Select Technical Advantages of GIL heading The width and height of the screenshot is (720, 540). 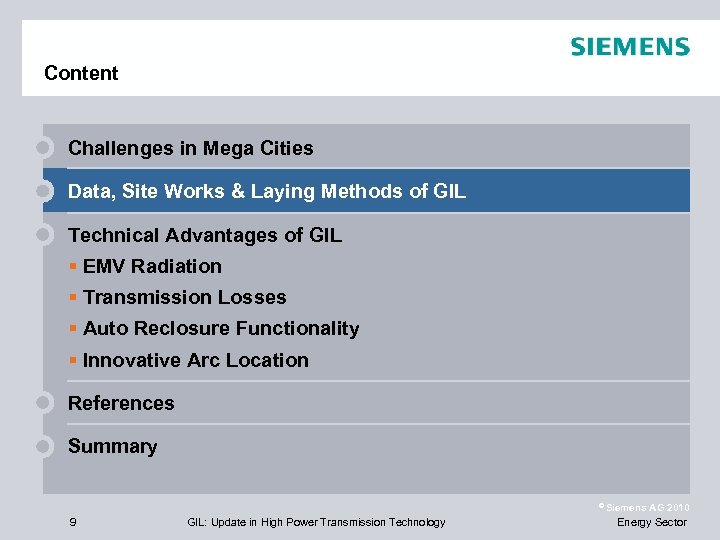(205, 235)
